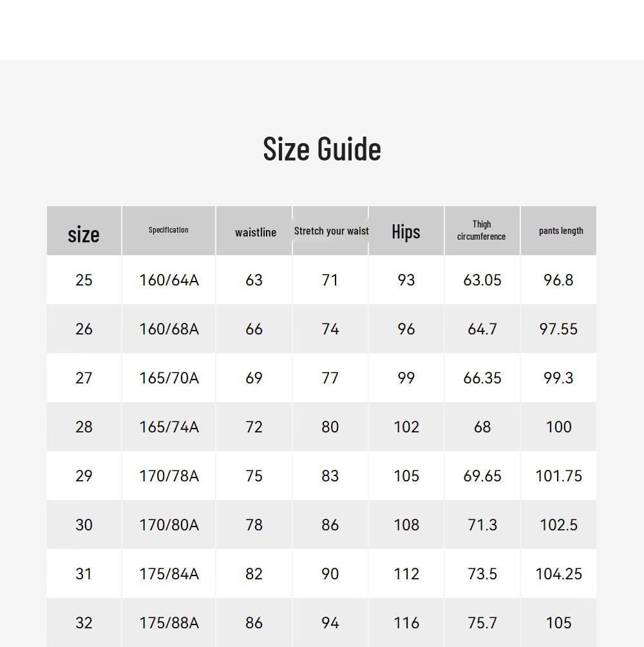Image resolution: width=644 pixels, height=647 pixels.
Task: Click the thigh circumference 66.35 cell
Action: [x=482, y=378]
